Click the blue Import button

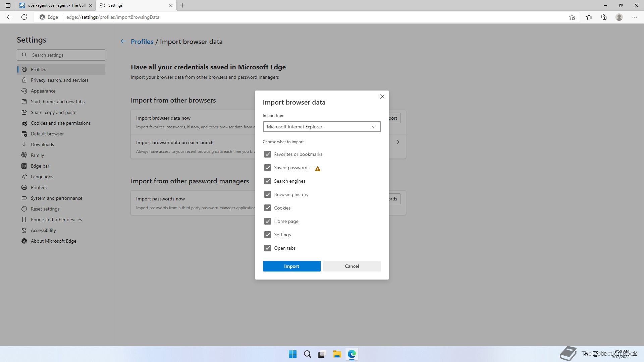tap(291, 266)
